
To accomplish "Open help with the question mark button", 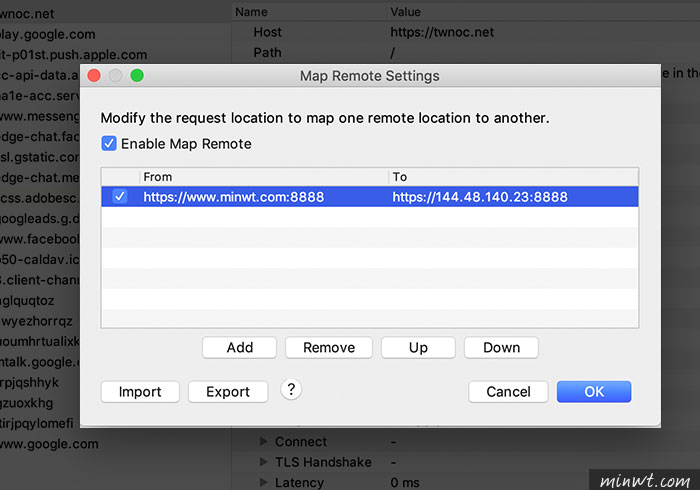I will tap(291, 389).
